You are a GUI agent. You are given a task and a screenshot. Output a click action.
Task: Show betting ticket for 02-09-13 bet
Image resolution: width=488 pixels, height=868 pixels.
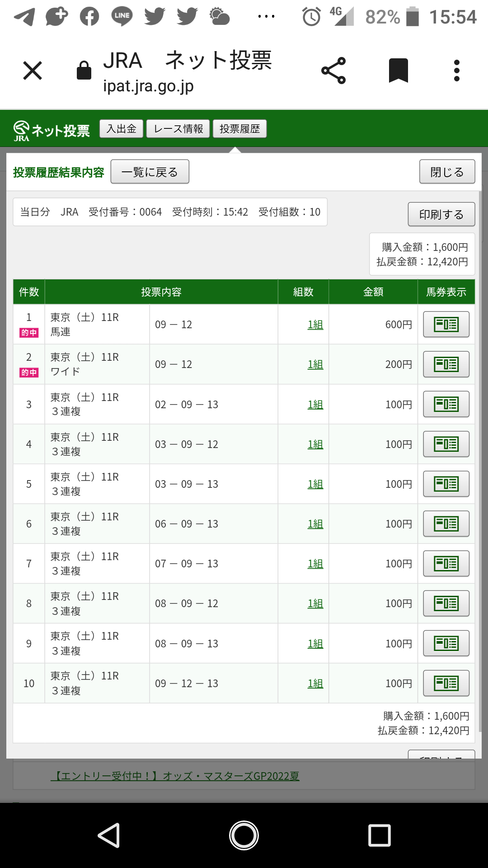pos(446,404)
